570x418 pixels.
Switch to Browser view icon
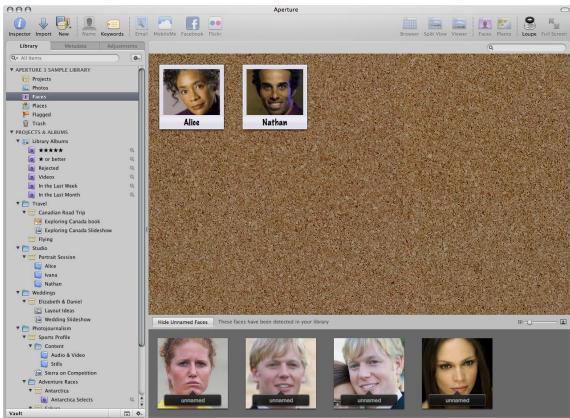409,24
